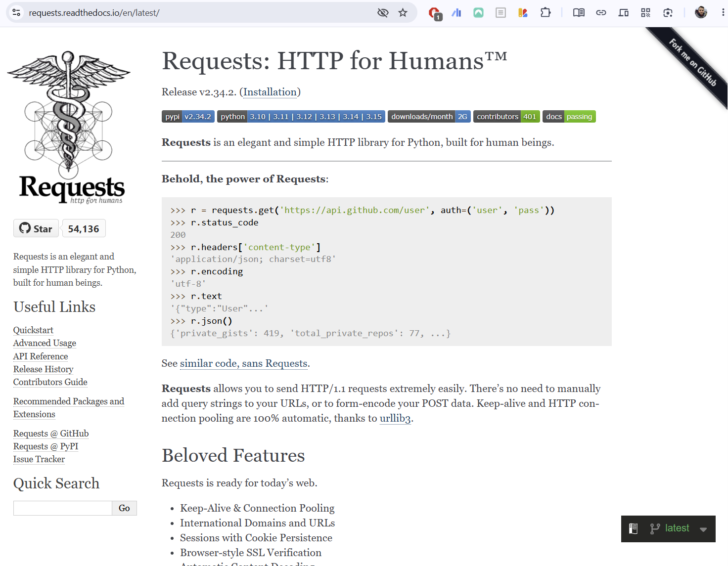Open the downloads/month 2G badge
The height and width of the screenshot is (566, 728).
coord(429,117)
